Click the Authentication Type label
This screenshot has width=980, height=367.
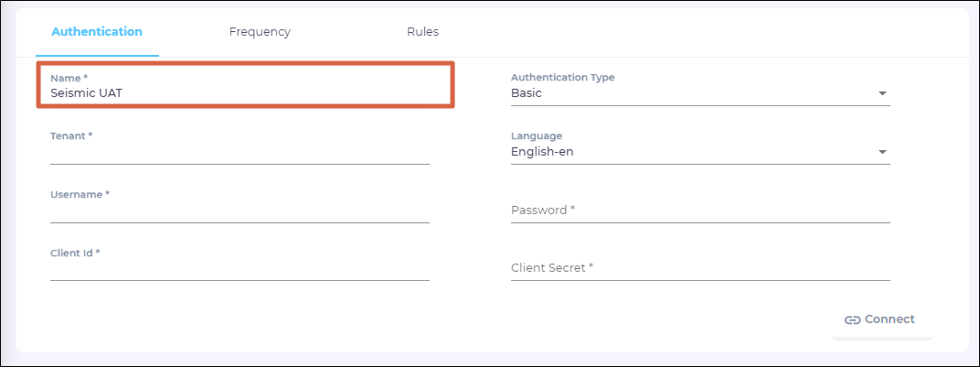562,78
